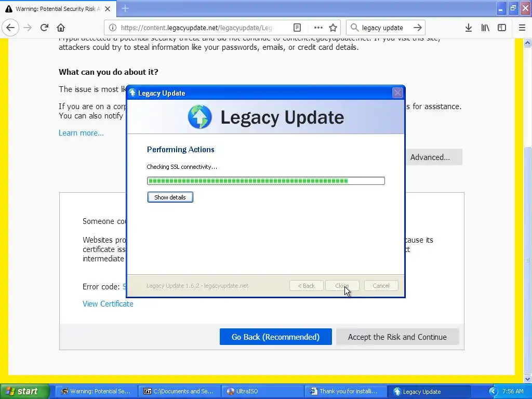Switch to Warning: Potential Se... taskbar item
Screen dimensions: 532x399
pos(96,391)
